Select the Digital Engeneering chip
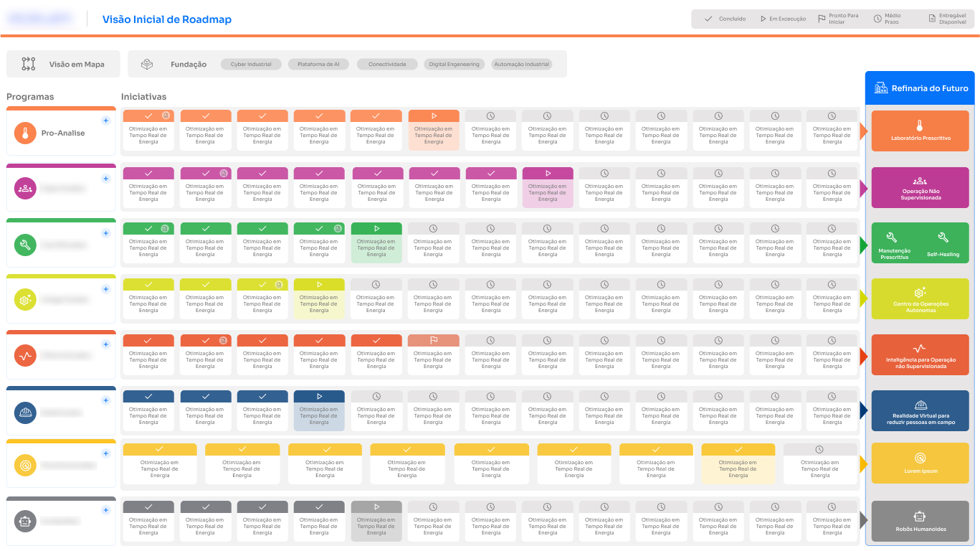 coord(454,65)
